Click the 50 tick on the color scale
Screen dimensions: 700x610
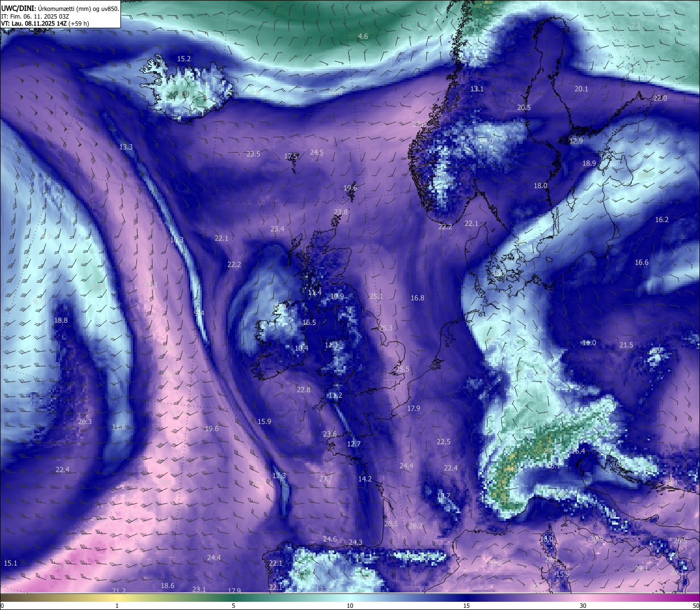(x=696, y=606)
